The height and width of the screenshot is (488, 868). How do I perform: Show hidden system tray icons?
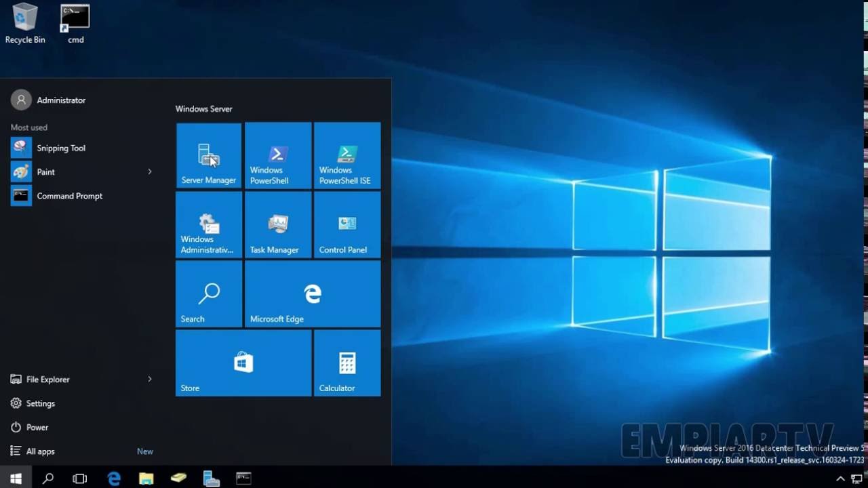click(840, 479)
